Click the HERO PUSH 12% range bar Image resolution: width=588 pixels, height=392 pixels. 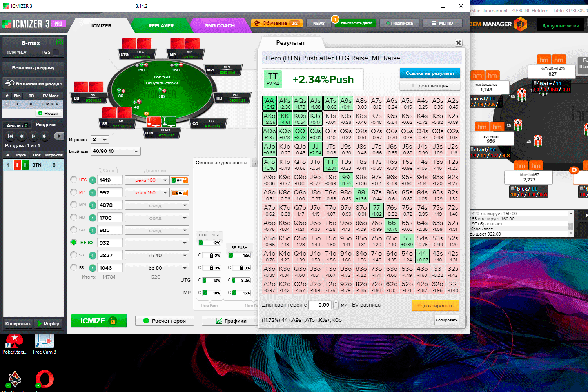pos(209,243)
